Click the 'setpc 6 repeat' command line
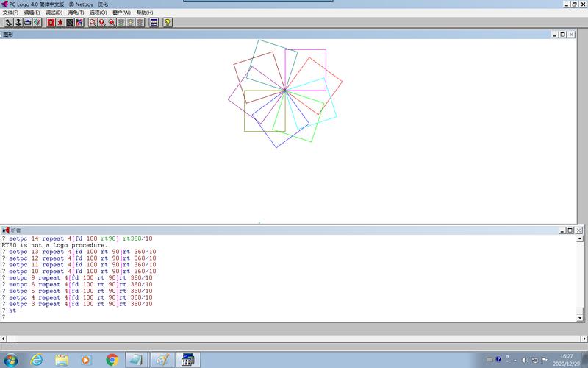Viewport: 588px width, 368px height. click(x=77, y=284)
